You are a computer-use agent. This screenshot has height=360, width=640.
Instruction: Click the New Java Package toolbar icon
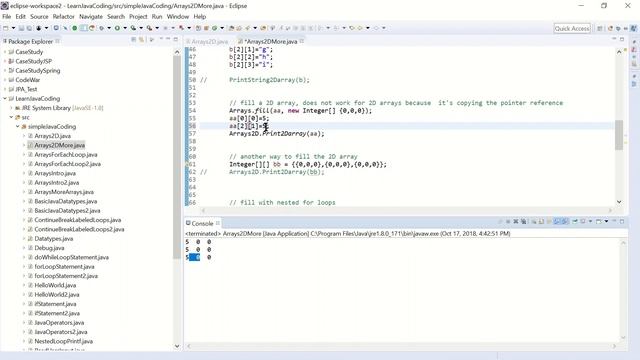click(x=206, y=28)
